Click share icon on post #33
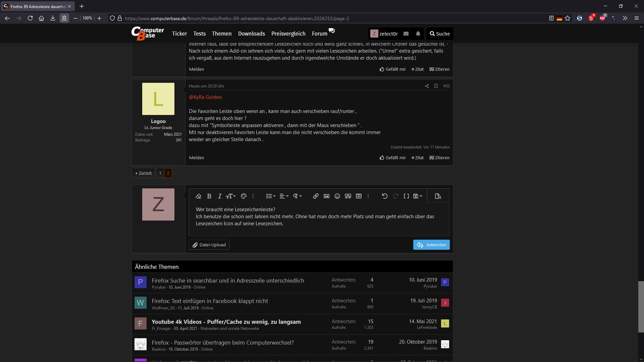Image resolution: width=644 pixels, height=362 pixels. (x=427, y=86)
